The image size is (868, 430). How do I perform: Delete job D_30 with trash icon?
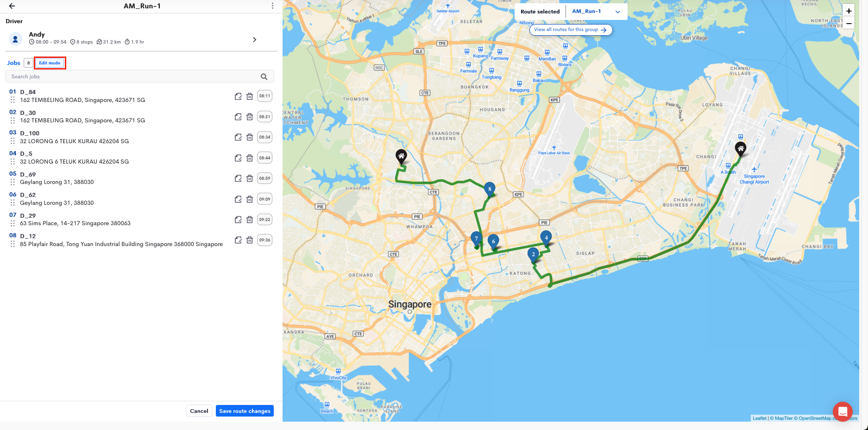[x=250, y=117]
